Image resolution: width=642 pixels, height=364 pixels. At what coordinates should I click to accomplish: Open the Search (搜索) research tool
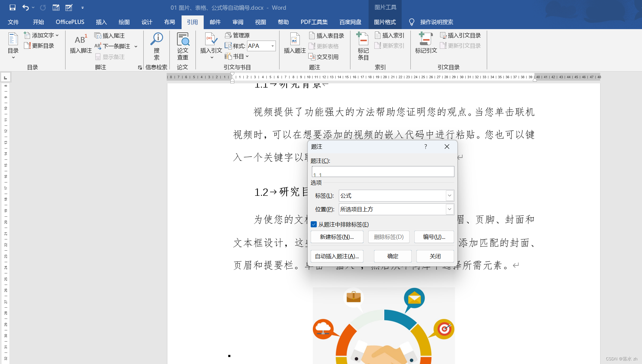tap(156, 46)
